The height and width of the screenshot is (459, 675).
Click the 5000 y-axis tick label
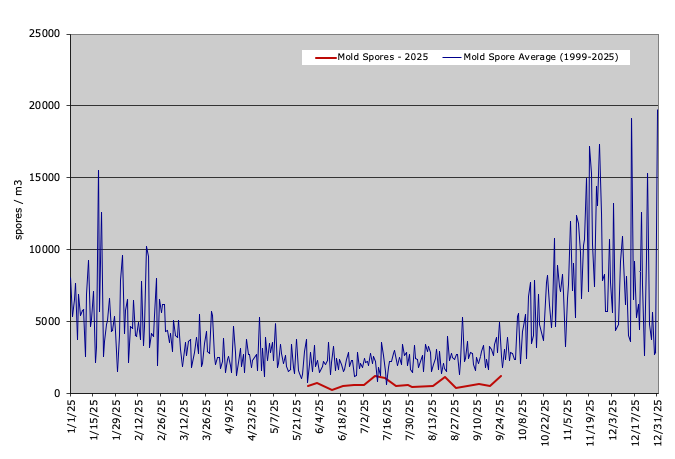47,322
